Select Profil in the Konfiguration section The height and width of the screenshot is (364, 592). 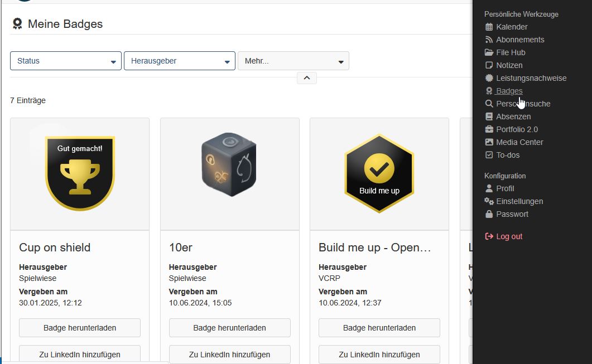(x=505, y=188)
